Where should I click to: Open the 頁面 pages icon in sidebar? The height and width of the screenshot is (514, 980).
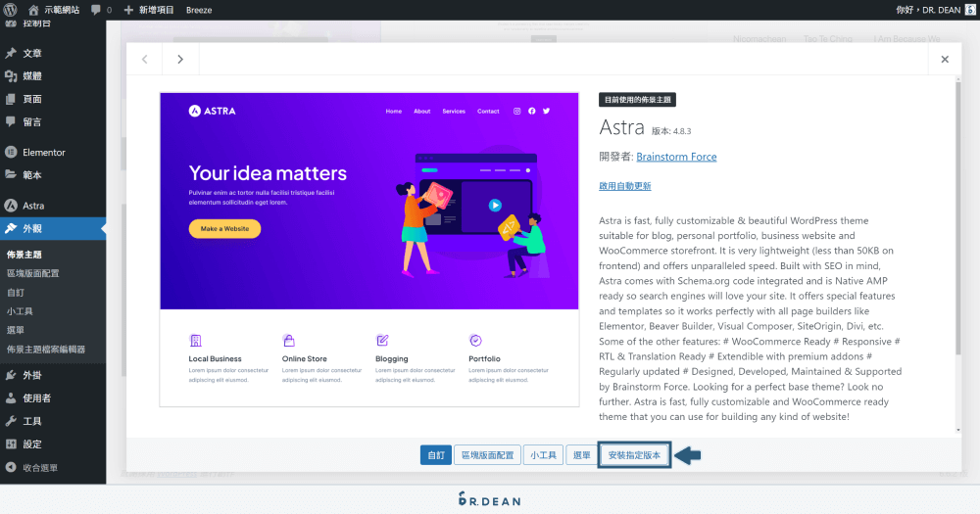(x=11, y=99)
